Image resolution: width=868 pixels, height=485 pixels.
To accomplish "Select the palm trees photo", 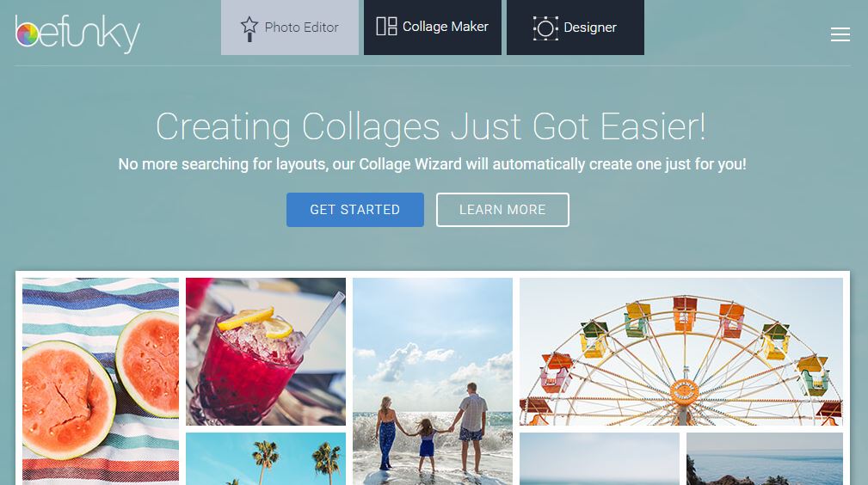I will 266,459.
